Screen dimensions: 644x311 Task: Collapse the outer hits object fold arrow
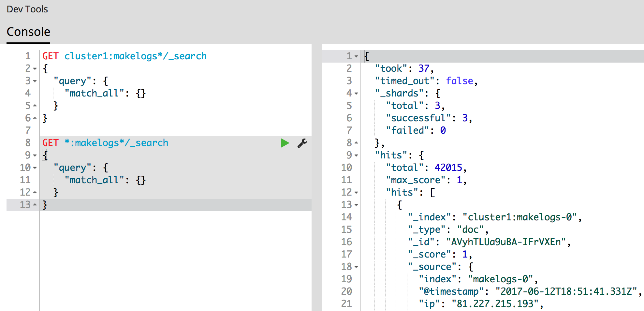(x=356, y=155)
